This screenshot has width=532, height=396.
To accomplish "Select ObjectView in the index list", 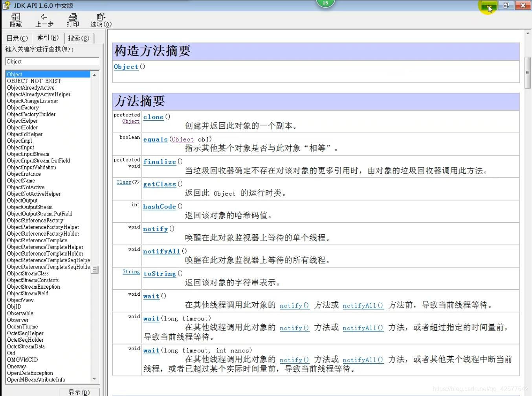I will point(20,300).
